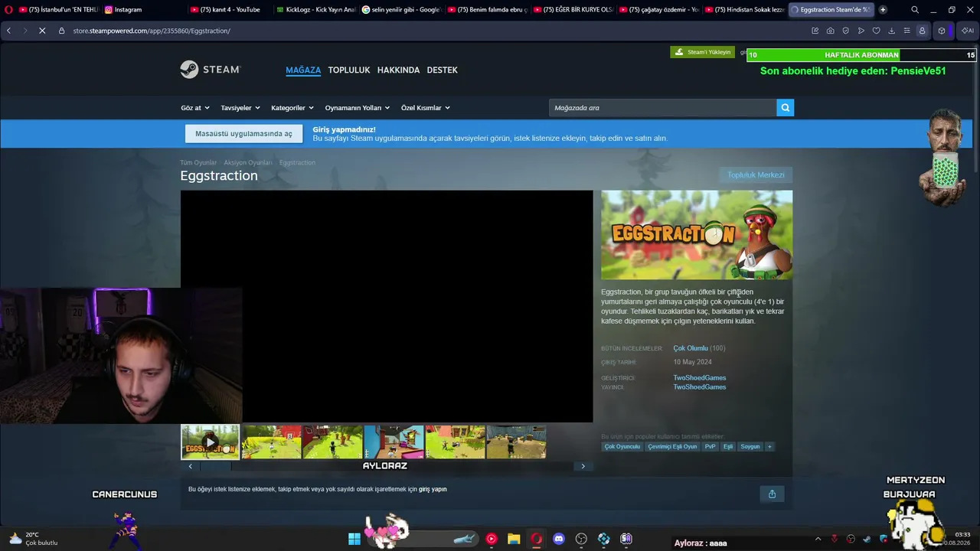
Task: Click the Opera edit page toolbar icon
Action: tap(815, 31)
